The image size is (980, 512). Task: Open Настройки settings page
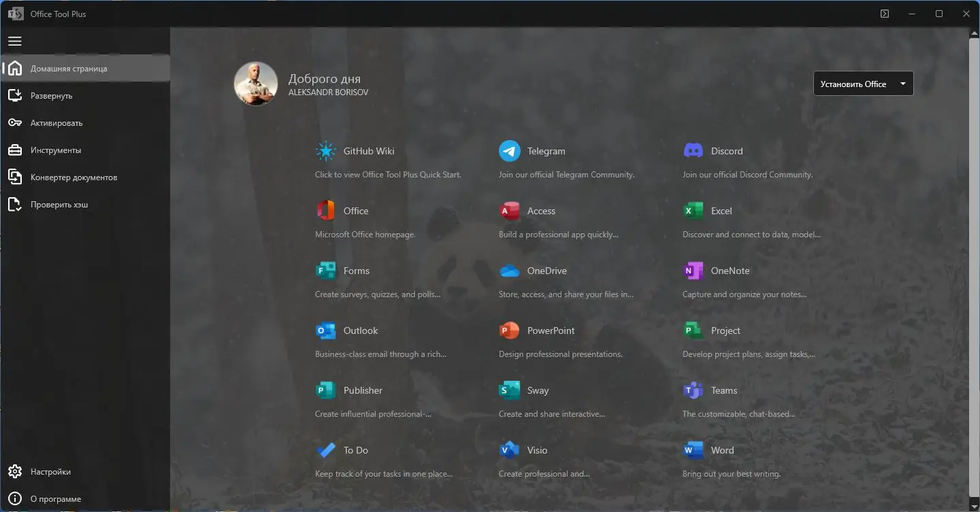click(x=85, y=471)
